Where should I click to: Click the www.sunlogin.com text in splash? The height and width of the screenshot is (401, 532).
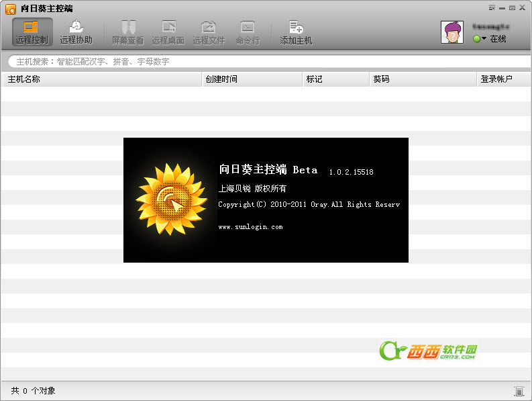pos(250,226)
